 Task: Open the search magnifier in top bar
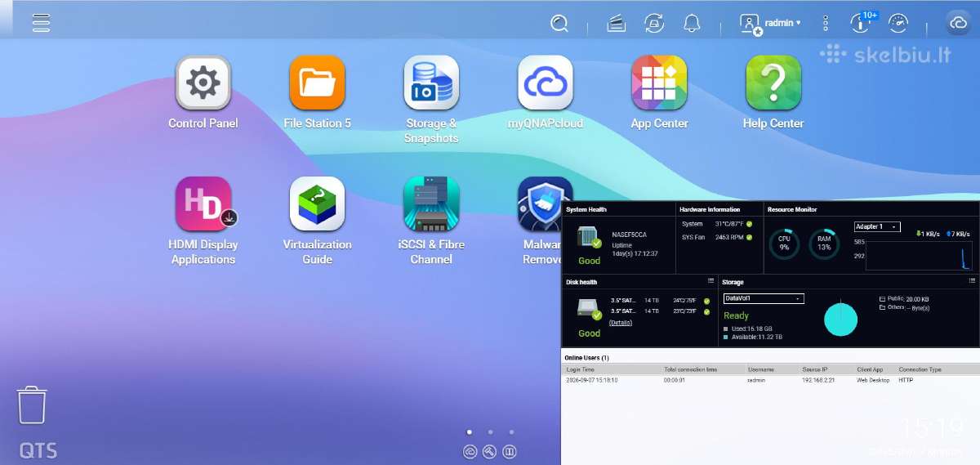click(559, 23)
